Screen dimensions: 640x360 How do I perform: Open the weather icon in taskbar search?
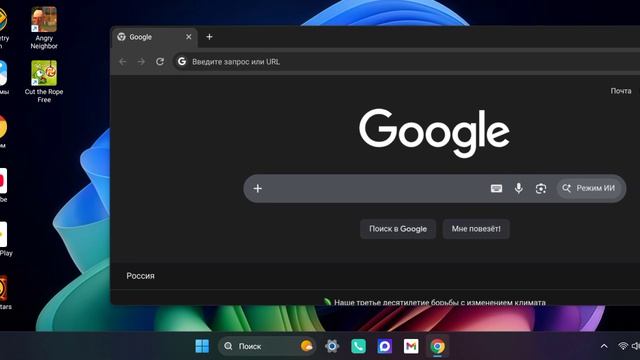tap(307, 346)
